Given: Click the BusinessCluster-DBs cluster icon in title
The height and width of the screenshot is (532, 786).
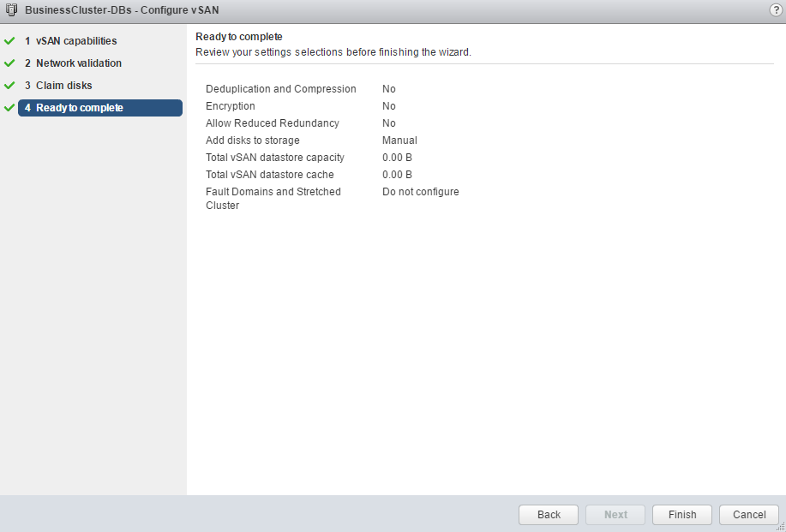Looking at the screenshot, I should tap(12, 10).
